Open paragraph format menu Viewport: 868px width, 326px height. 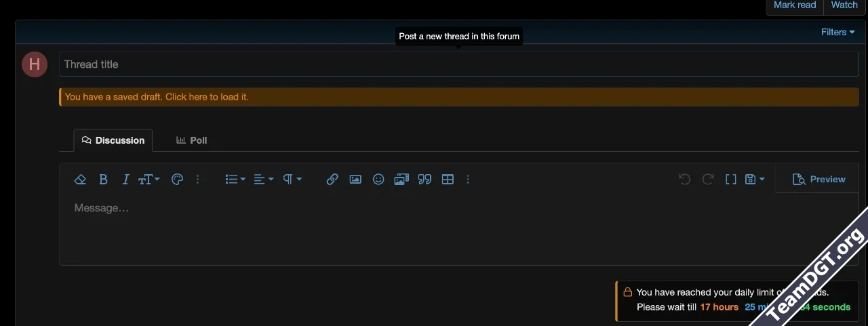(x=292, y=180)
